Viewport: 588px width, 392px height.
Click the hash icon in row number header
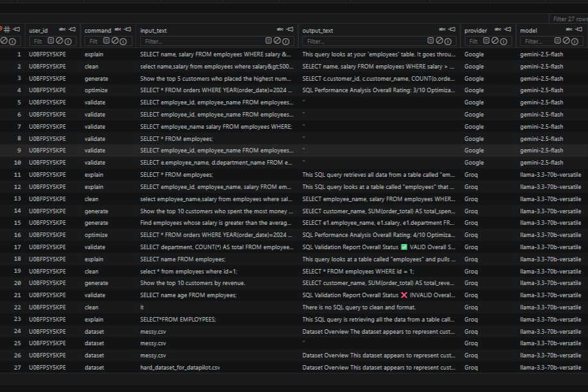pos(7,29)
